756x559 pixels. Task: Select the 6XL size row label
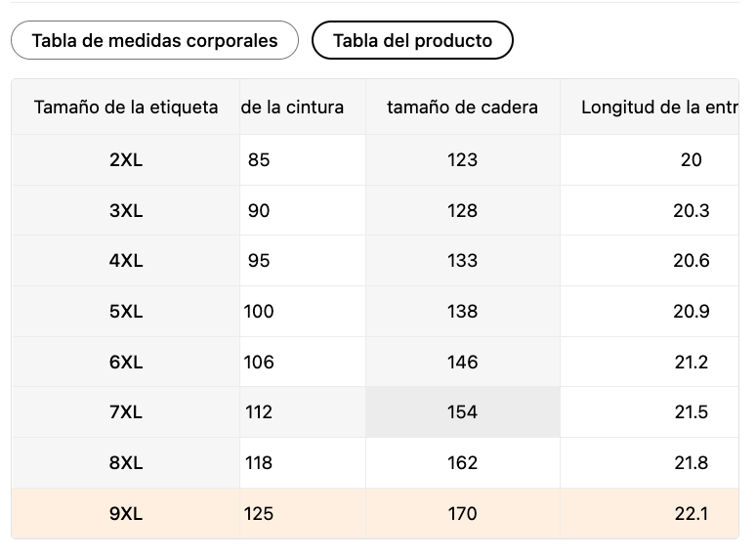(x=126, y=363)
